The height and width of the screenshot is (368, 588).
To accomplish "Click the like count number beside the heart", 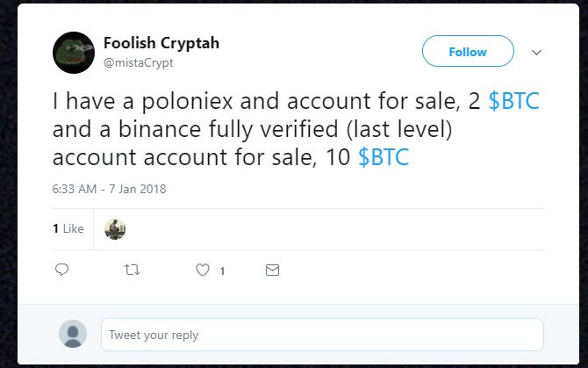I will 222,271.
